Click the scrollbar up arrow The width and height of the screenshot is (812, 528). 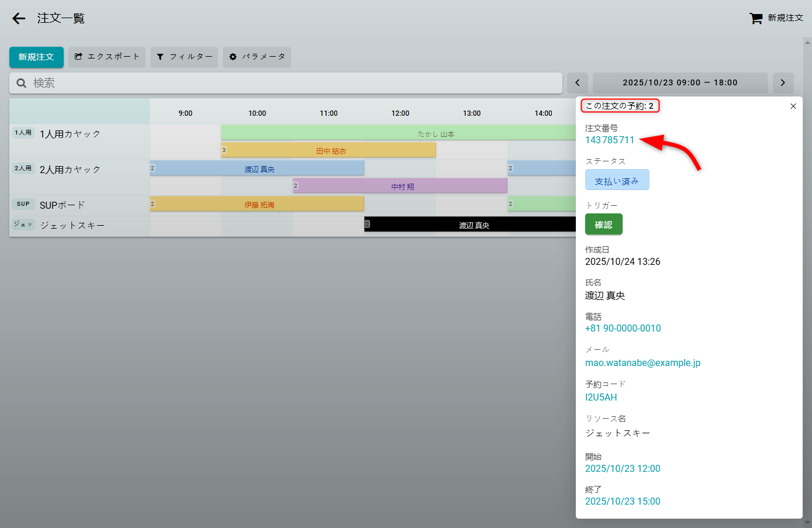tap(808, 43)
